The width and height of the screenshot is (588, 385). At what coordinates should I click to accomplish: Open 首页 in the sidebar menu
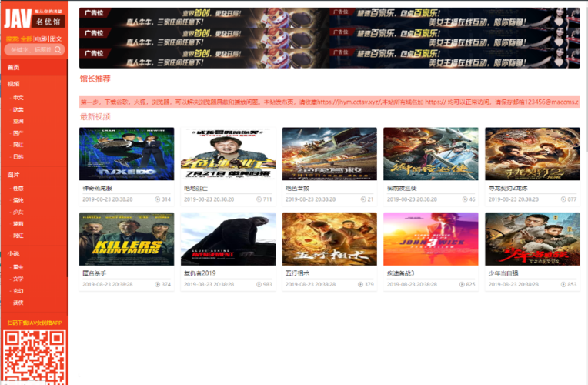point(13,68)
